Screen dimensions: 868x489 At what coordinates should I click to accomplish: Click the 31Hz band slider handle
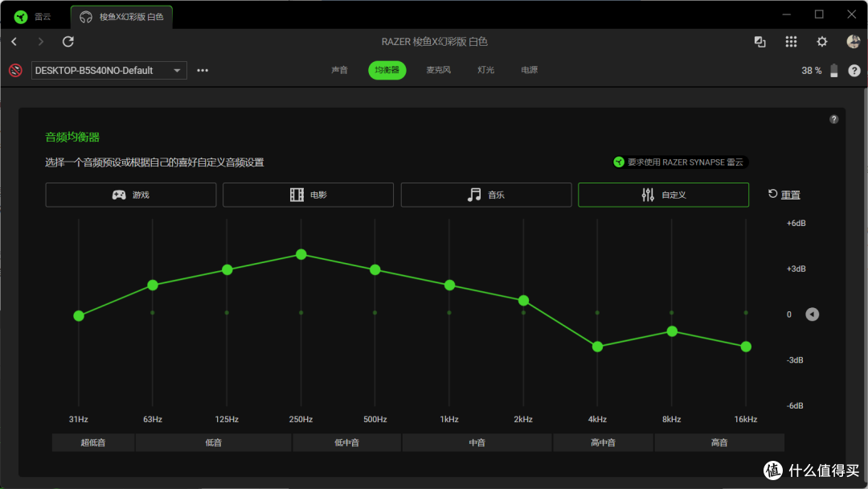[x=79, y=315]
